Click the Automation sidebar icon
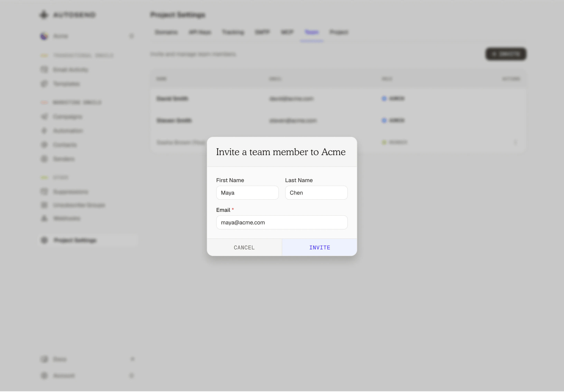The width and height of the screenshot is (564, 392). point(44,130)
